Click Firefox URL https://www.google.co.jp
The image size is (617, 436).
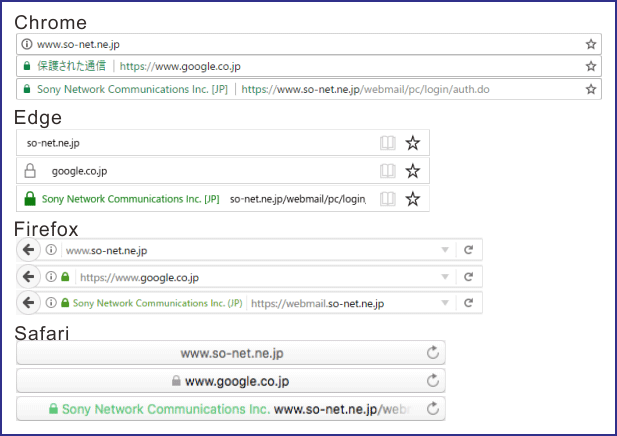pos(139,278)
